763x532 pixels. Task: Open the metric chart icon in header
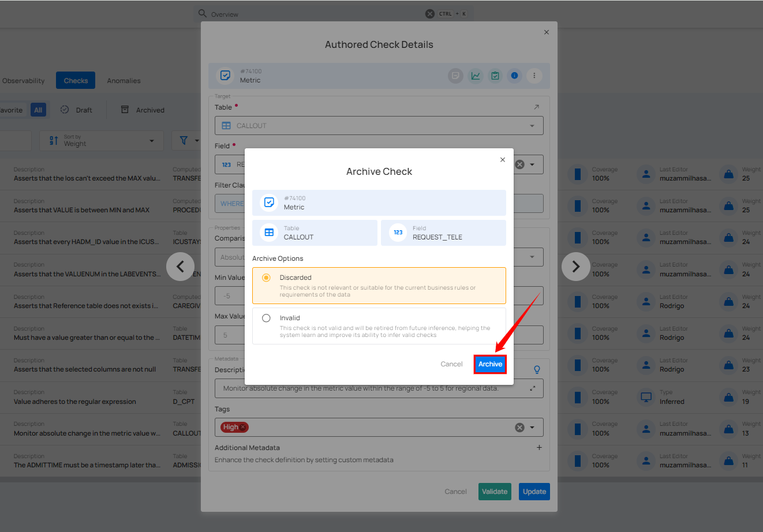coord(475,76)
